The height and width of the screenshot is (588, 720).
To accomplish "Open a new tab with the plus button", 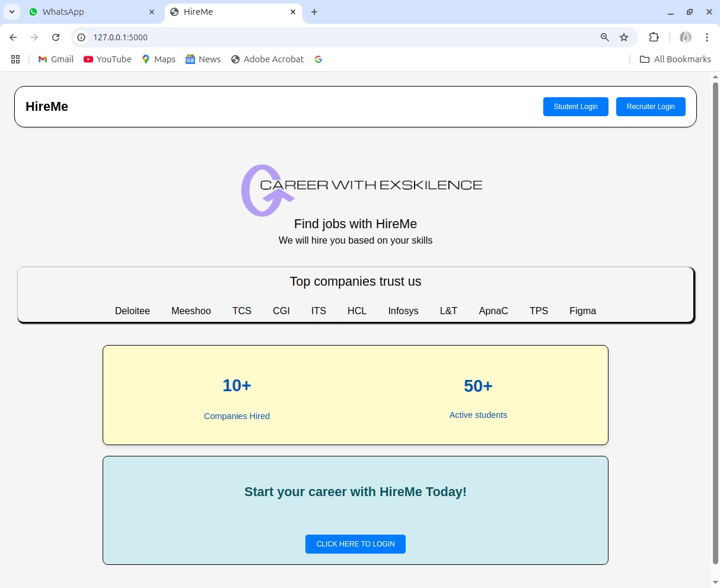I will click(314, 12).
